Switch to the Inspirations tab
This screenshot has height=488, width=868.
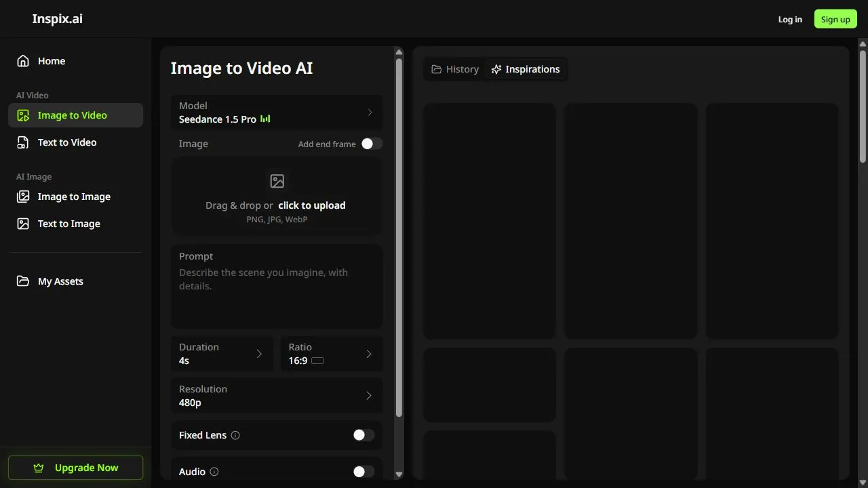[526, 69]
